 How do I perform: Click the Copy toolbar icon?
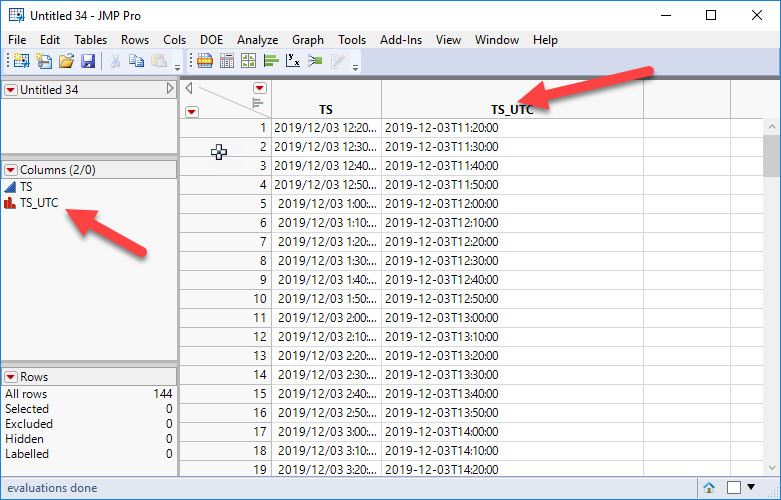point(136,61)
